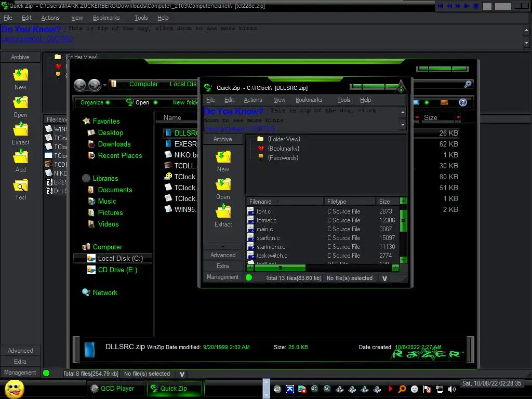Click the Quick Zip taskbar button
532x399 pixels.
click(x=174, y=389)
